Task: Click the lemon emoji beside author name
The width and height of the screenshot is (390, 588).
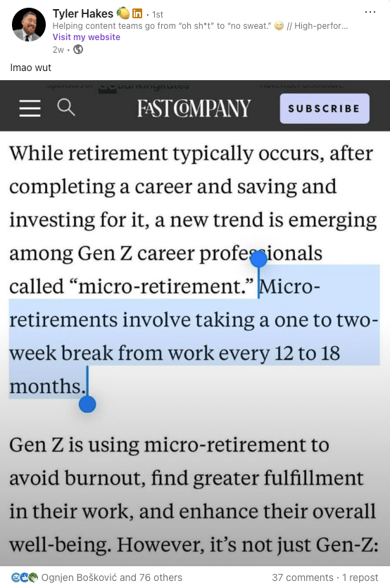Action: coord(122,13)
